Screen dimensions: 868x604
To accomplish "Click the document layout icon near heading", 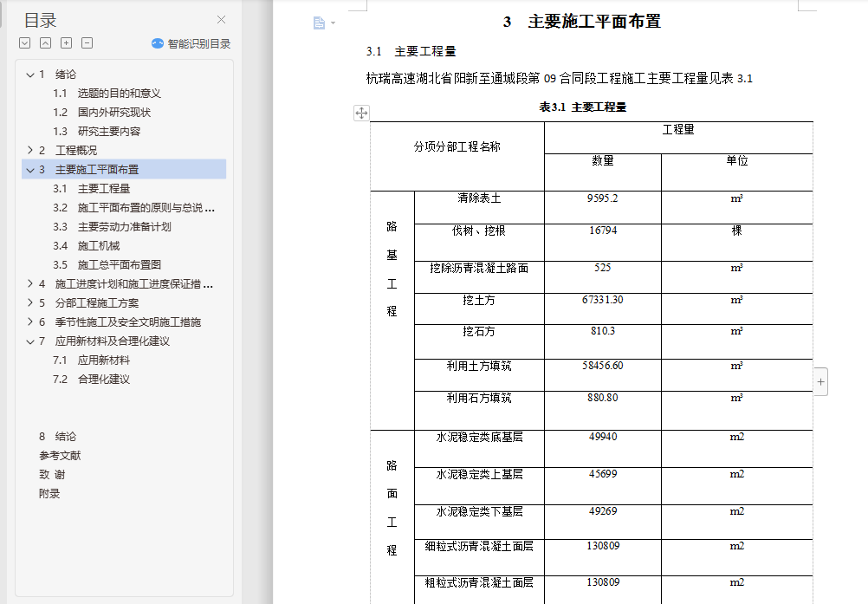I will 319,23.
